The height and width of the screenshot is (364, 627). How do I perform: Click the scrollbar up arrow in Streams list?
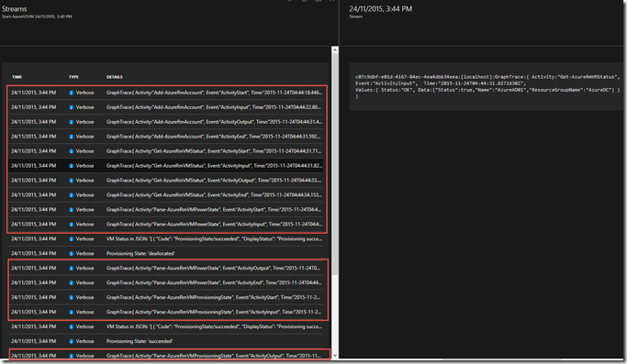tap(335, 50)
